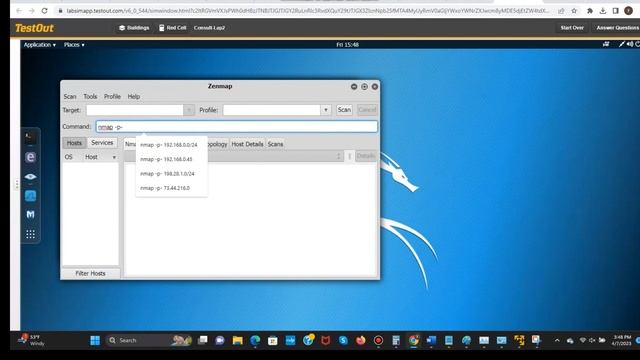This screenshot has height=360, width=640.
Task: Bookmark this page with the star icon
Action: tap(574, 11)
